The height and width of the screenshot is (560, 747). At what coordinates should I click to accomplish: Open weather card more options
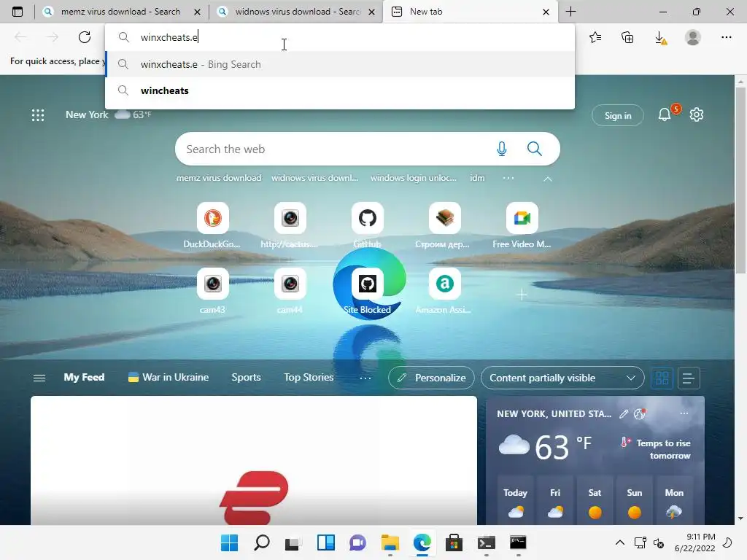pos(684,413)
